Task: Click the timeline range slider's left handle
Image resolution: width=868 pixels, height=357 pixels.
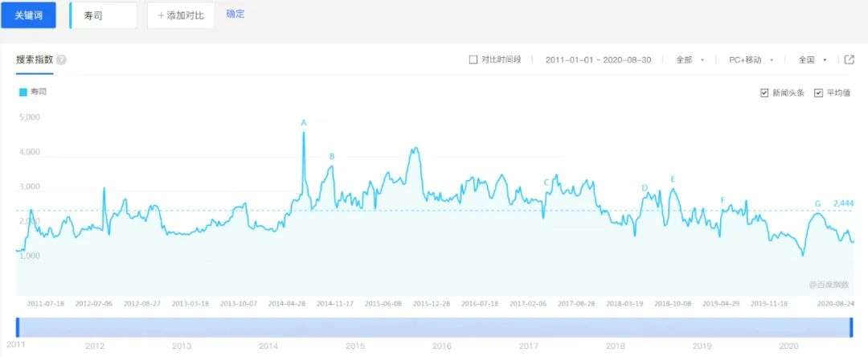Action: (18, 327)
